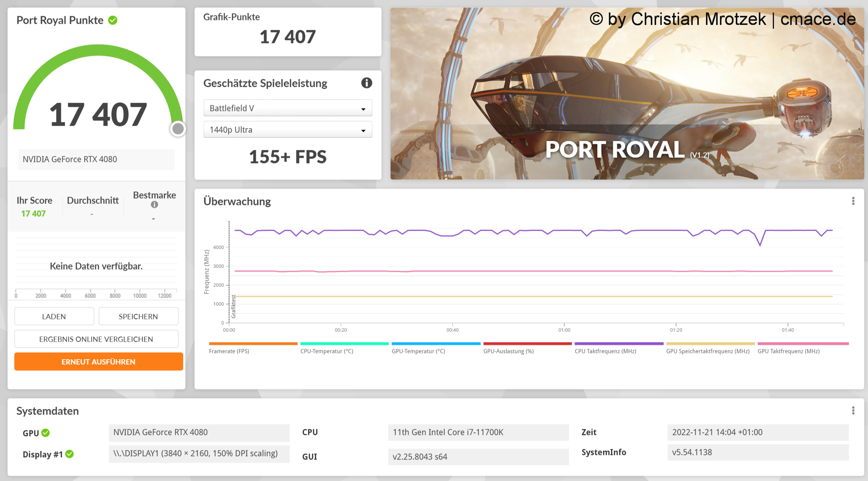
Task: Toggle GPU-Temperatur legend series
Action: tap(418, 351)
